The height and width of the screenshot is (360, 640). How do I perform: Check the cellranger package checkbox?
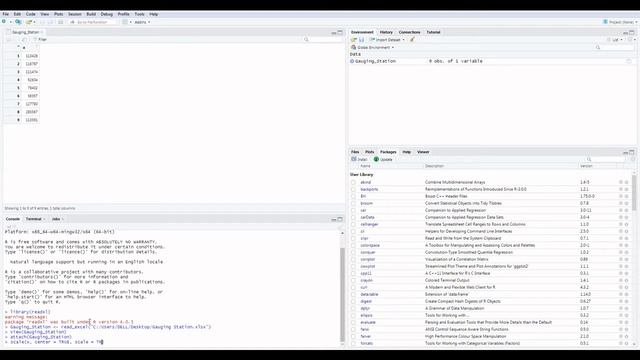tap(353, 224)
